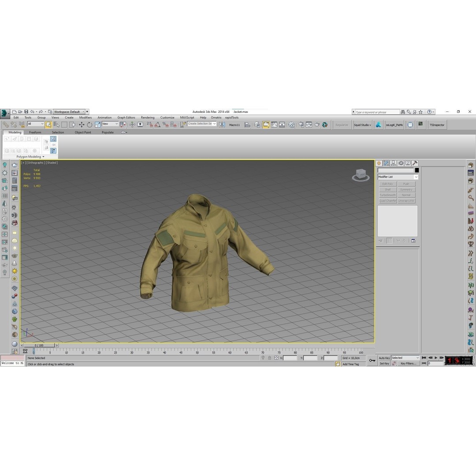Open the All selection filter dropdown
The height and width of the screenshot is (476, 476).
tap(36, 124)
